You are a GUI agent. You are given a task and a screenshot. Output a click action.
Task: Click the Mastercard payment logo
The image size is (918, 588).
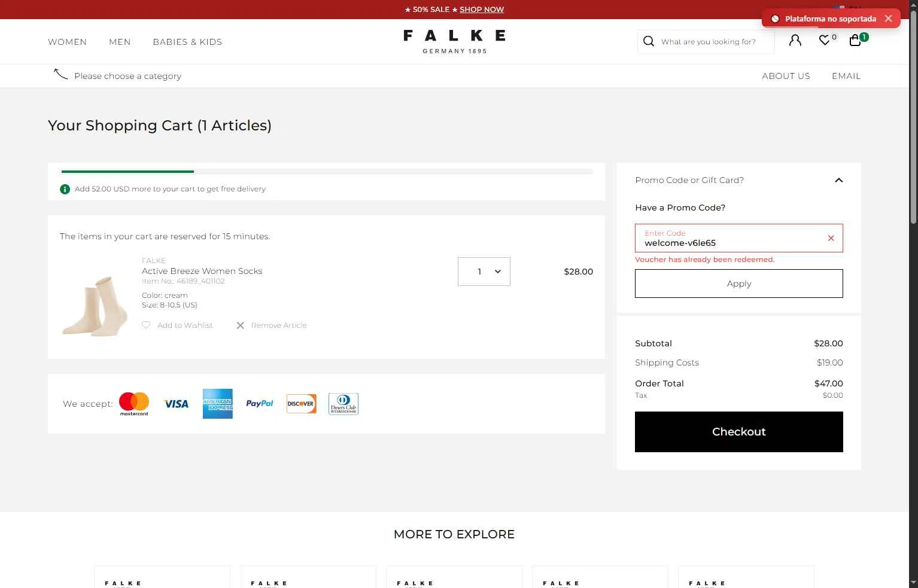pos(134,404)
